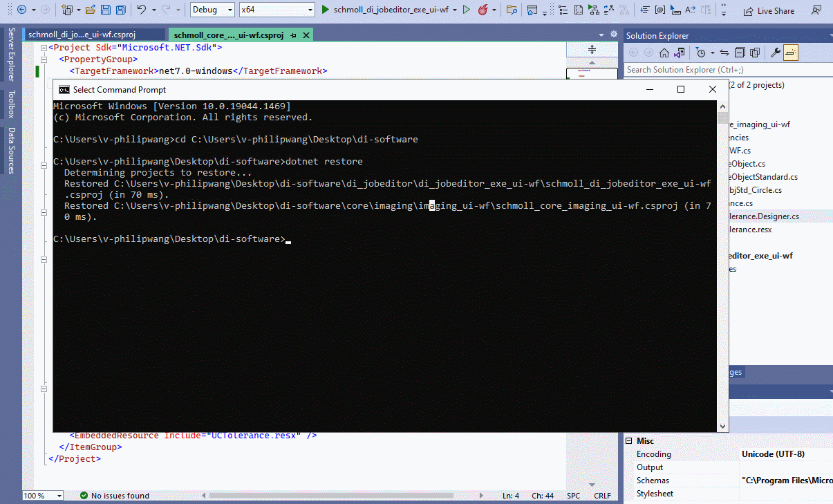Click the Undo arrow icon
Viewport: 833px width, 504px height.
[x=141, y=10]
